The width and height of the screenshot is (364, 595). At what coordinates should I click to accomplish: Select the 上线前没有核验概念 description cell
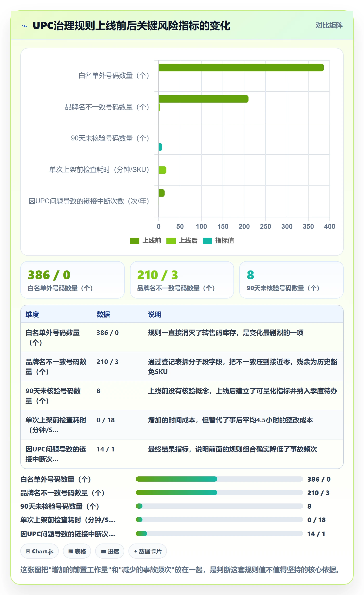[243, 396]
